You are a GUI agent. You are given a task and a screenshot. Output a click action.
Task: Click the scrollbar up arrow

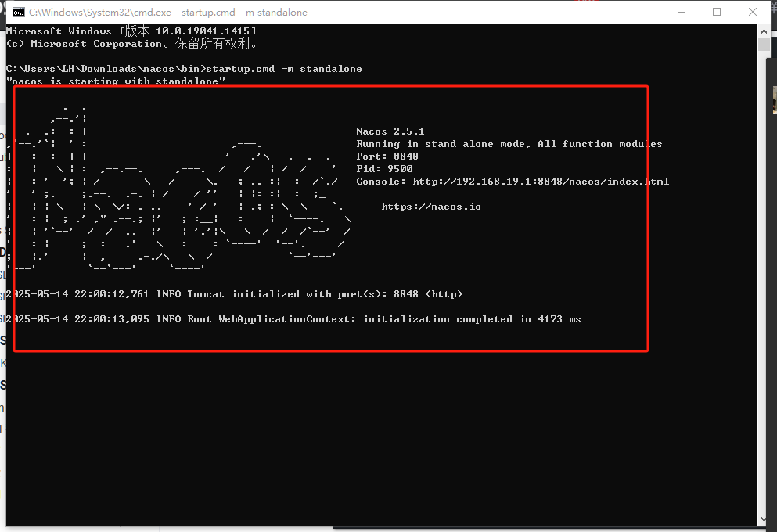pos(764,31)
